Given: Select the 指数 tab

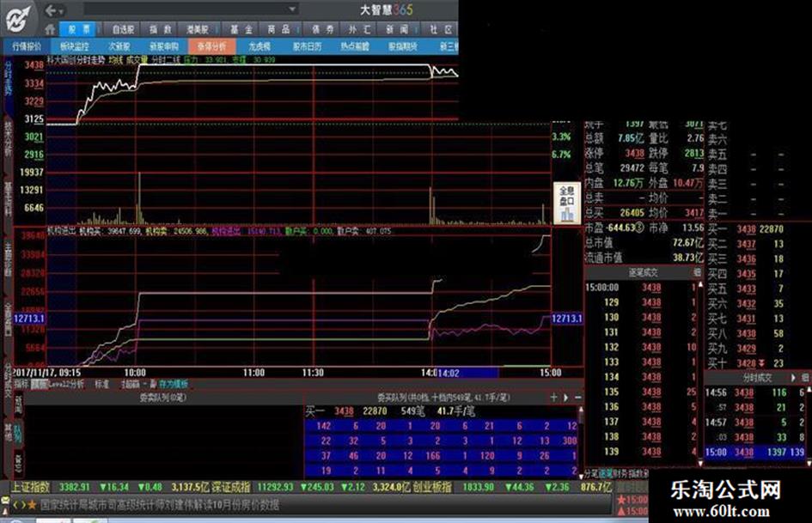Looking at the screenshot, I should click(160, 29).
